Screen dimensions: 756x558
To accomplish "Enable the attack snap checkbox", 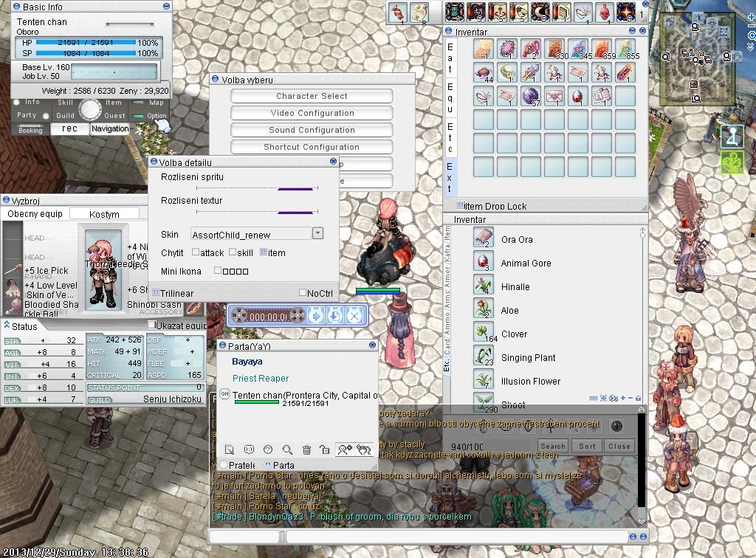I will pyautogui.click(x=195, y=252).
